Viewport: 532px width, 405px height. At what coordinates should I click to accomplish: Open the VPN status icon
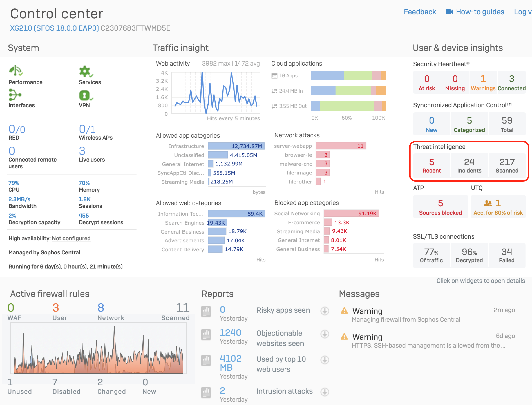click(x=85, y=95)
